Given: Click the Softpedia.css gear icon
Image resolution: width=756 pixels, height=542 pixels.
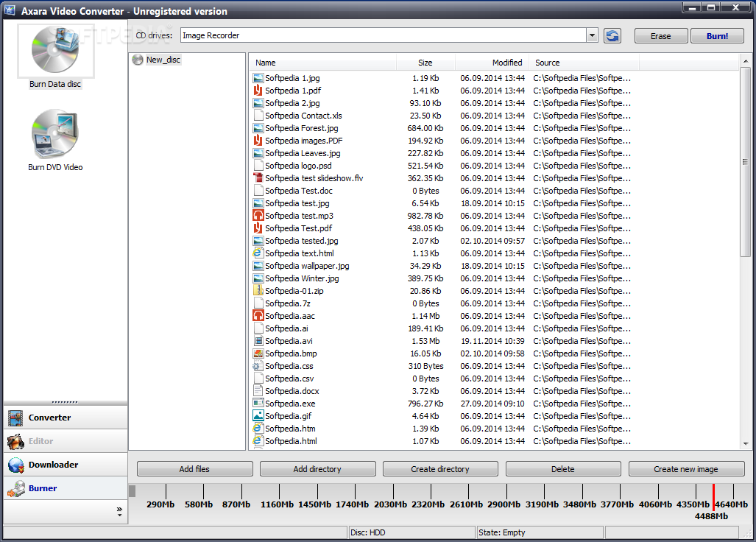Looking at the screenshot, I should (258, 367).
